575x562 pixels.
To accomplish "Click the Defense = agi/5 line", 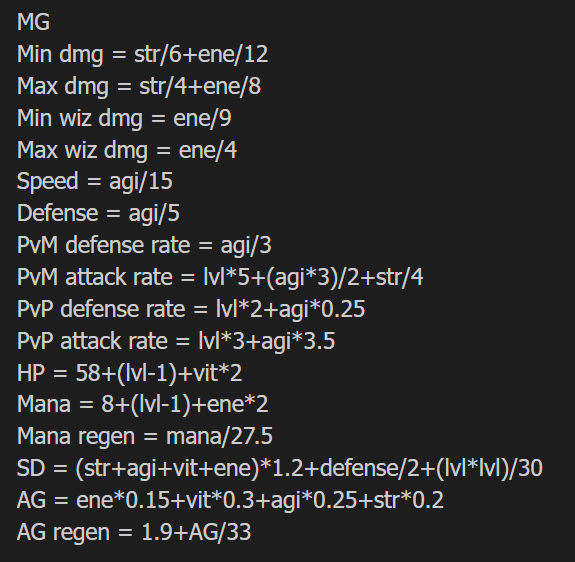I will (98, 213).
